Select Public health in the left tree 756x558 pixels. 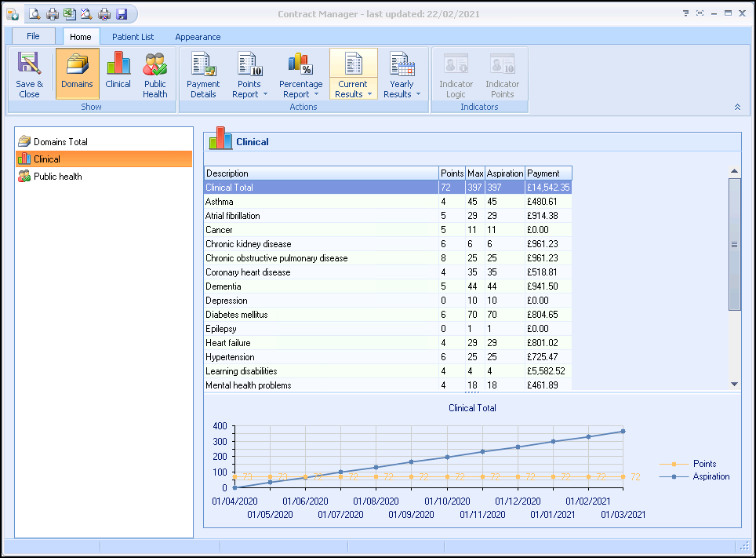57,177
